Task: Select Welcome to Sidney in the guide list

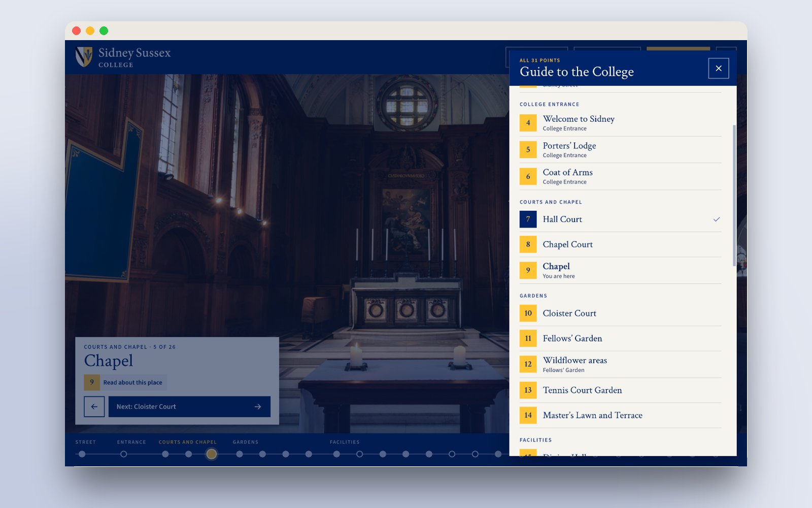Action: (620, 123)
